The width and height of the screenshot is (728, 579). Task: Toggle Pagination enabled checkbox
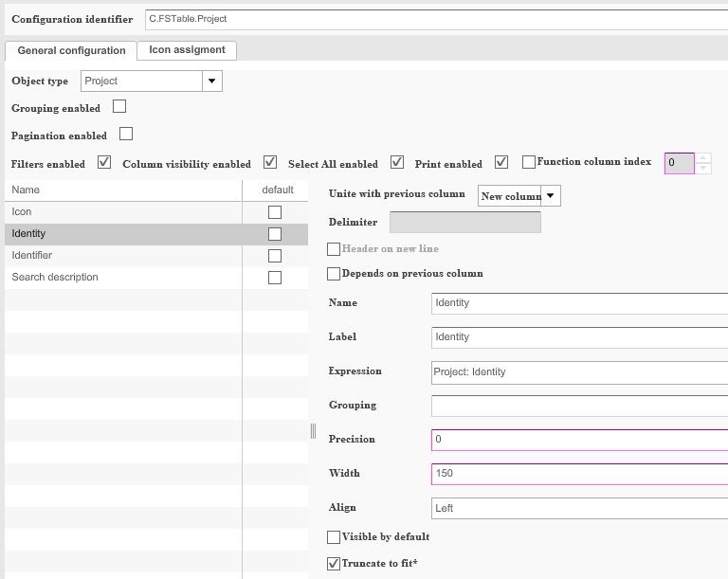pyautogui.click(x=126, y=135)
